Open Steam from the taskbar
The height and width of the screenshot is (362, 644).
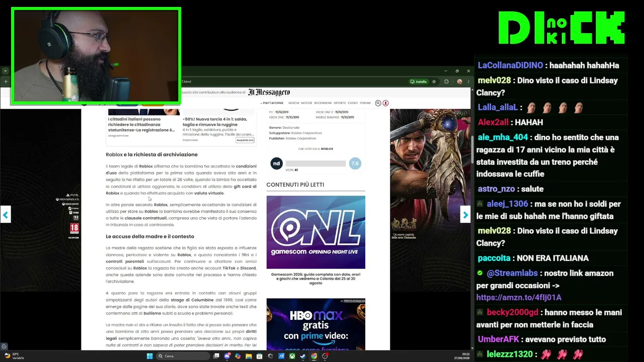tap(303, 356)
